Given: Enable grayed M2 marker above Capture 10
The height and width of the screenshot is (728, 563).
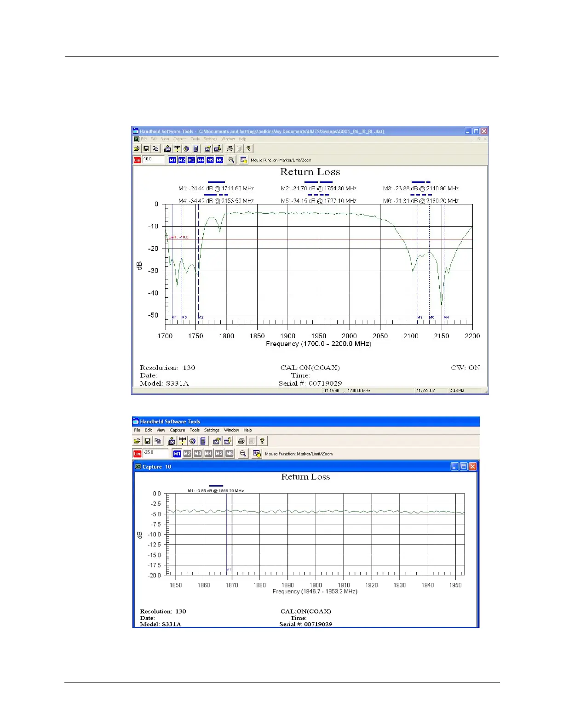Looking at the screenshot, I should [187, 454].
